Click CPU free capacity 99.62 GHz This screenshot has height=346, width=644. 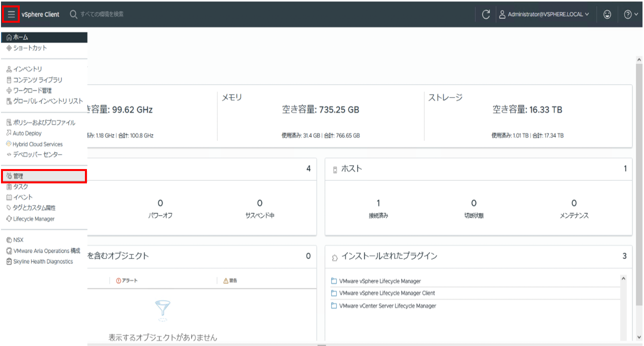[x=120, y=110]
